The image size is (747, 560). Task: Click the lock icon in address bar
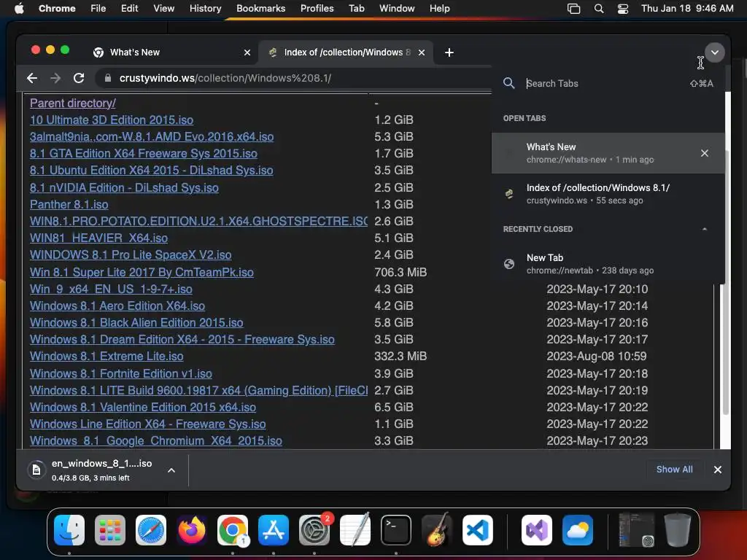coord(108,78)
